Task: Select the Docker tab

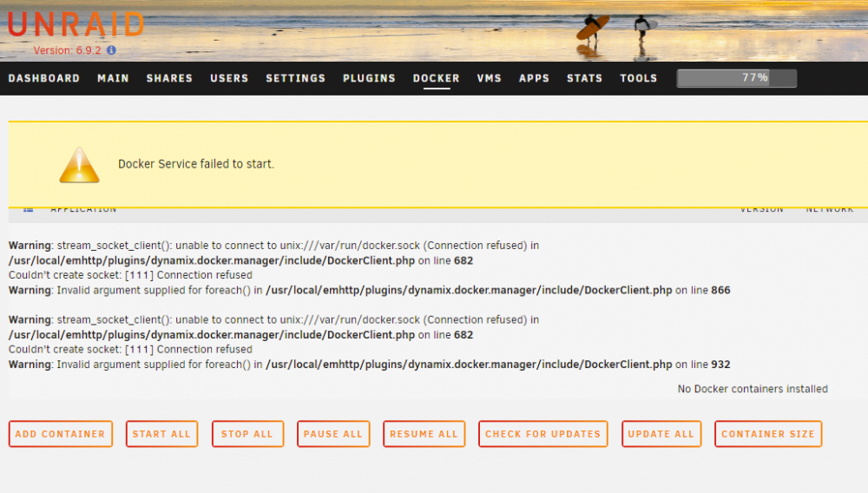Action: (437, 79)
